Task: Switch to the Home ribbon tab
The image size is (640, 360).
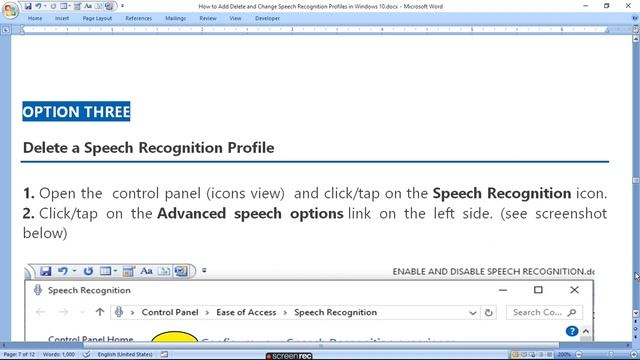Action: click(35, 18)
